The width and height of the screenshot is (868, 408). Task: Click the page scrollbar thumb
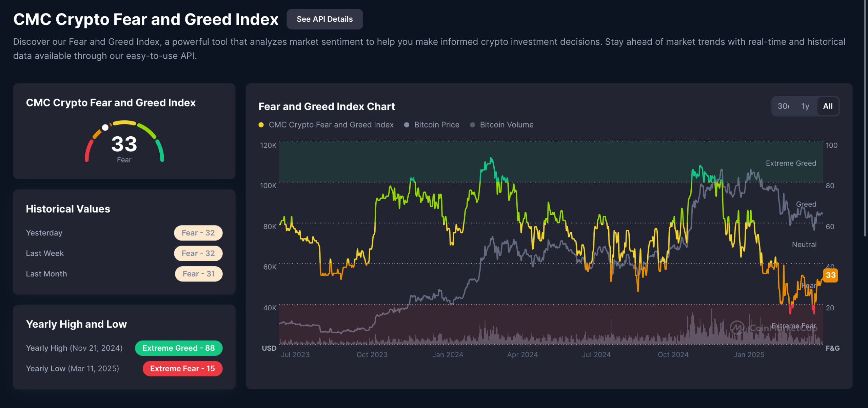[865, 119]
